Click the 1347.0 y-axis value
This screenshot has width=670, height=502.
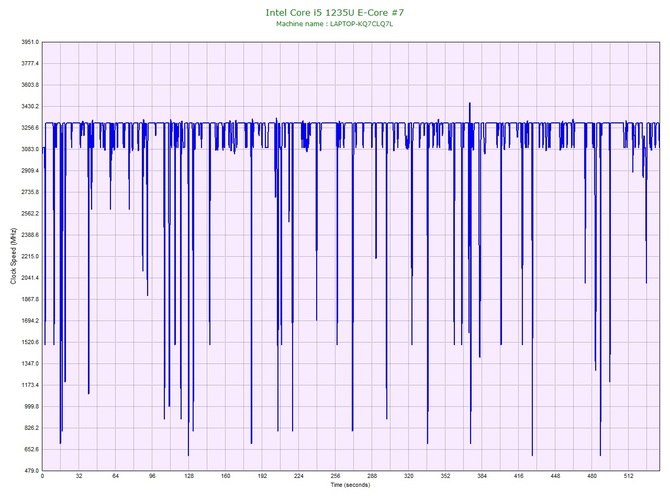[x=30, y=364]
